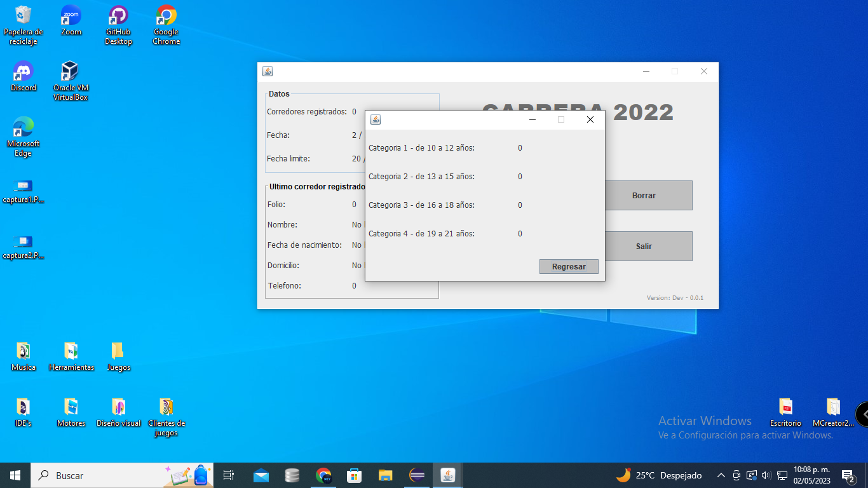Image resolution: width=868 pixels, height=488 pixels.
Task: Open the Eclipse icon in the taskbar
Action: click(x=417, y=475)
